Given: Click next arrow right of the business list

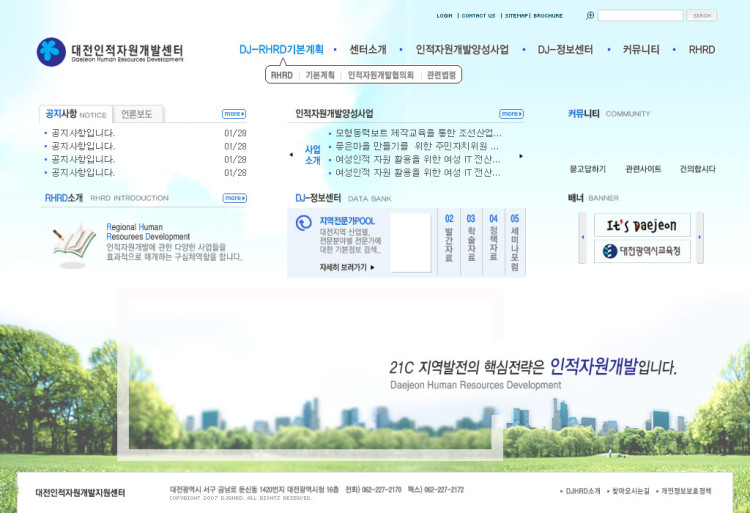Looking at the screenshot, I should click(521, 156).
